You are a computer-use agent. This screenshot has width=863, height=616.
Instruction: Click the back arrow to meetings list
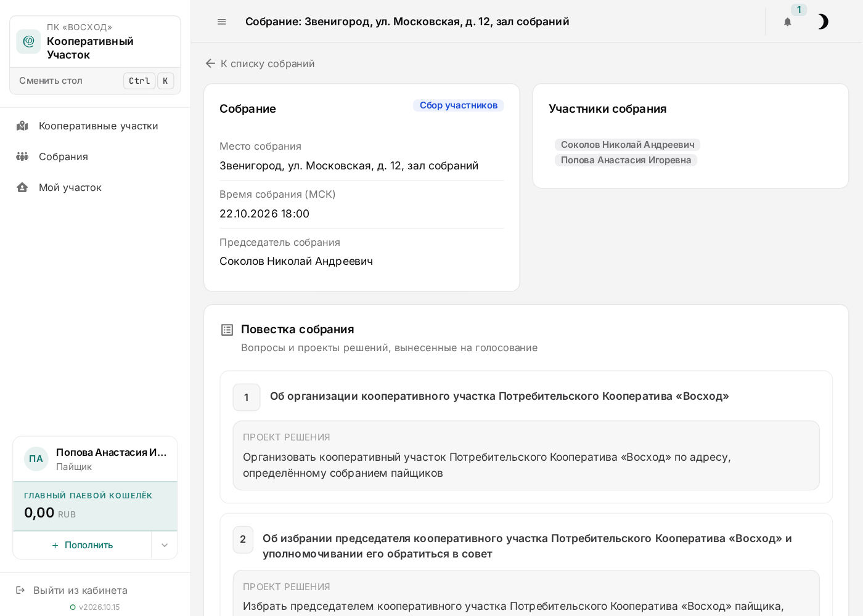[210, 63]
